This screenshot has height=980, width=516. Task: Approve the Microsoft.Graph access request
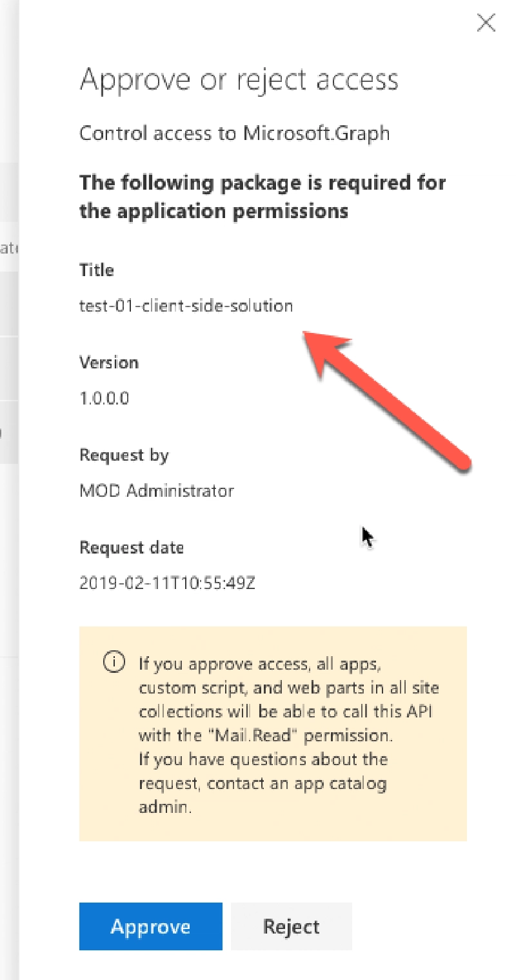coord(150,926)
